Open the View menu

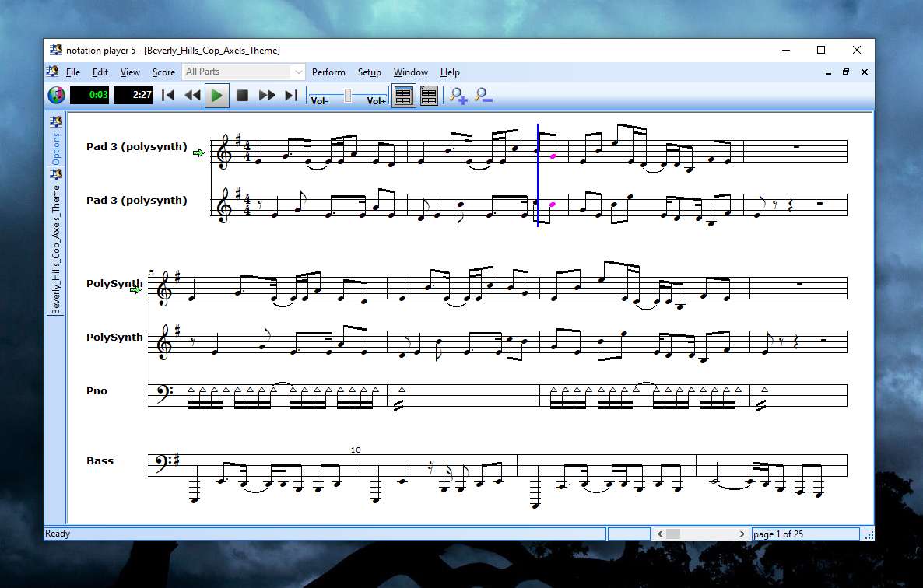pos(130,72)
